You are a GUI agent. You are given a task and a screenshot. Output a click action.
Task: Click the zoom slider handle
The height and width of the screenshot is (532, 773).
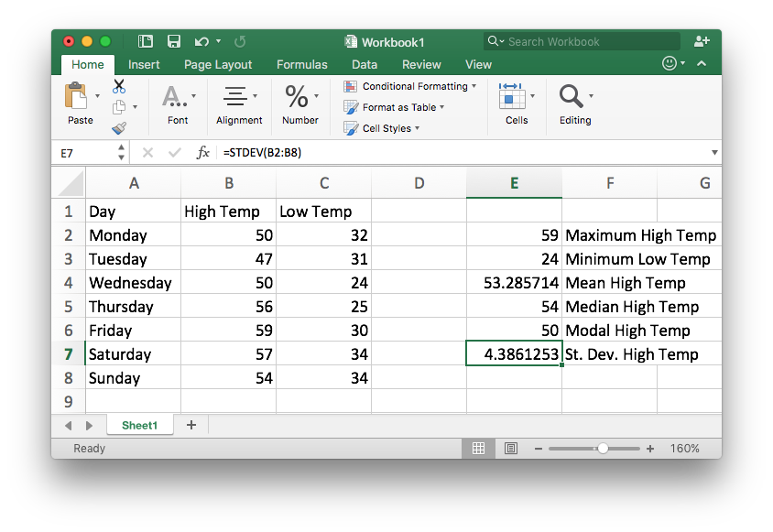[x=603, y=449]
